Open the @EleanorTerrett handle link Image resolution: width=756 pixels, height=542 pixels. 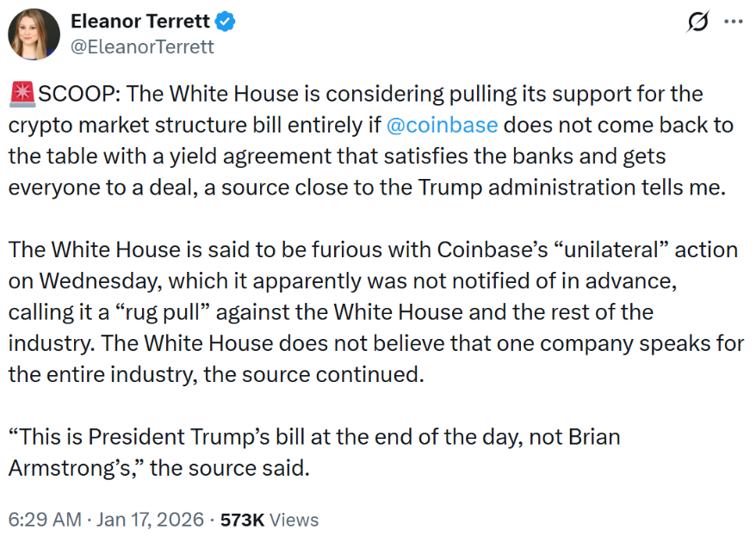(142, 46)
